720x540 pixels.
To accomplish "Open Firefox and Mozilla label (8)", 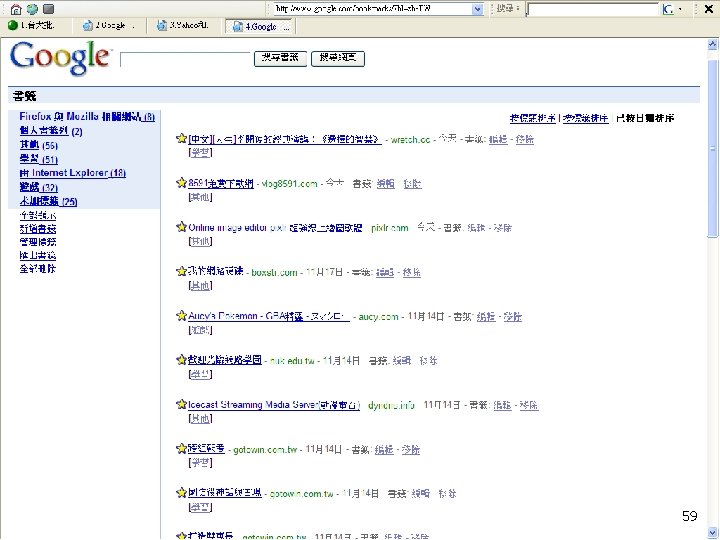I will coord(87,117).
